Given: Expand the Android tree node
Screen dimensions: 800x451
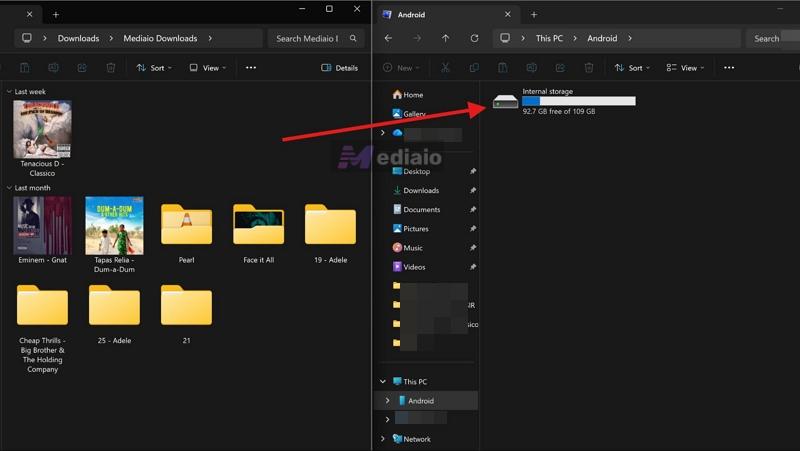Looking at the screenshot, I should 387,401.
